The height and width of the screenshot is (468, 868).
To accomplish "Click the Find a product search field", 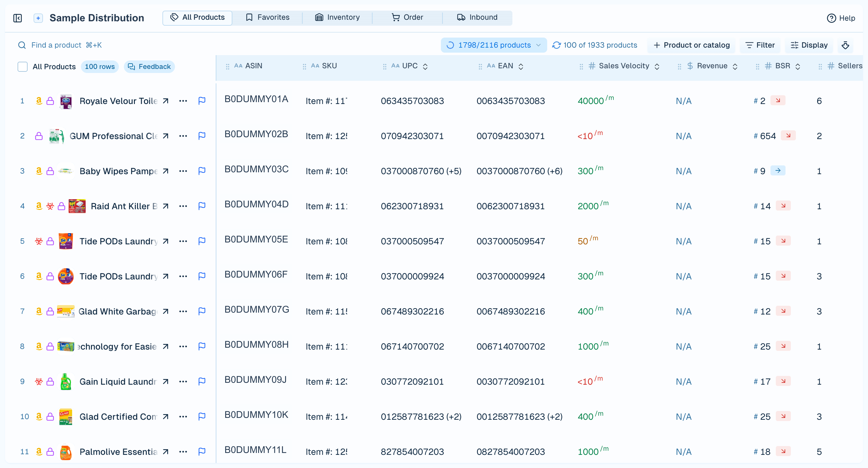I will pos(66,45).
